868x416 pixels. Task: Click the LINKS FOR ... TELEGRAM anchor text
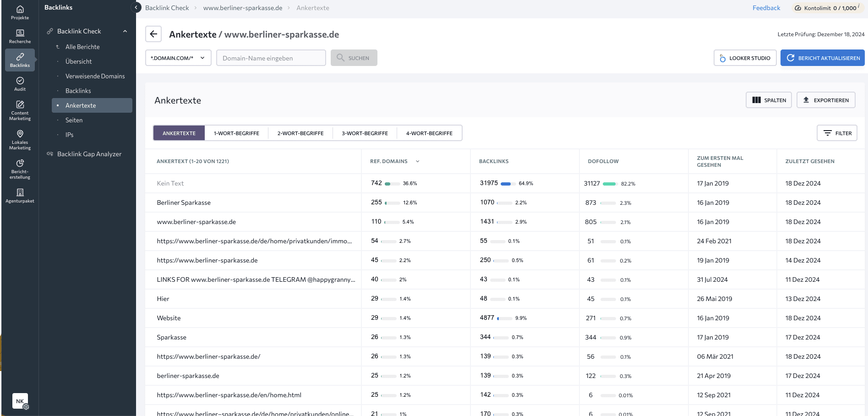click(256, 279)
